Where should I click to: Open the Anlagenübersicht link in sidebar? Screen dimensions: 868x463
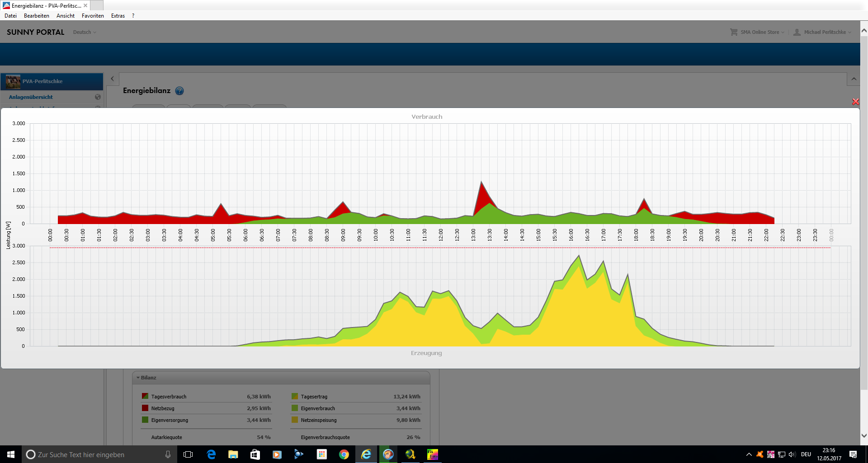point(31,97)
